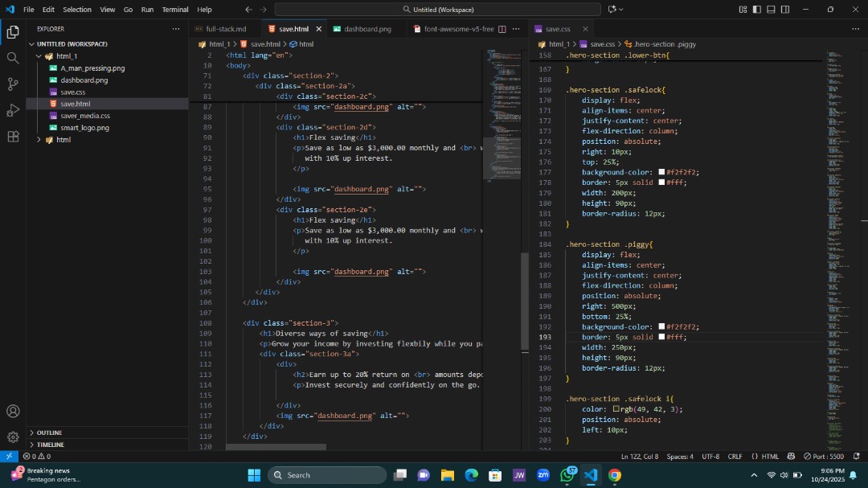Viewport: 868px width, 488px height.
Task: Close the save.html tab
Action: (318, 29)
